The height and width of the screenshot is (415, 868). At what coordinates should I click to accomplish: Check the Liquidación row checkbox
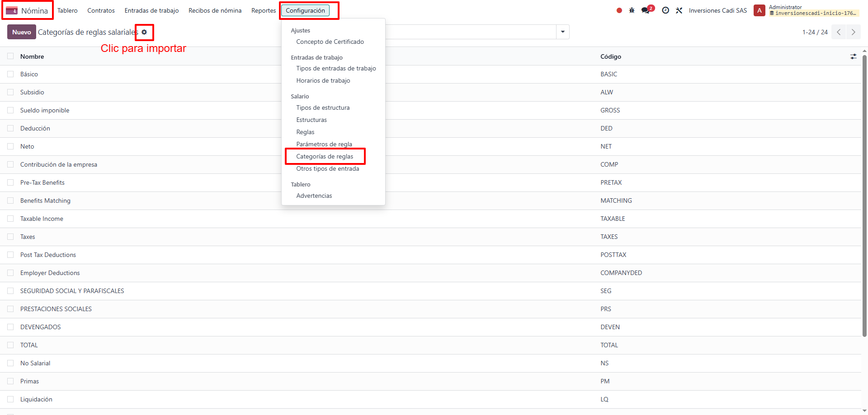coord(10,399)
